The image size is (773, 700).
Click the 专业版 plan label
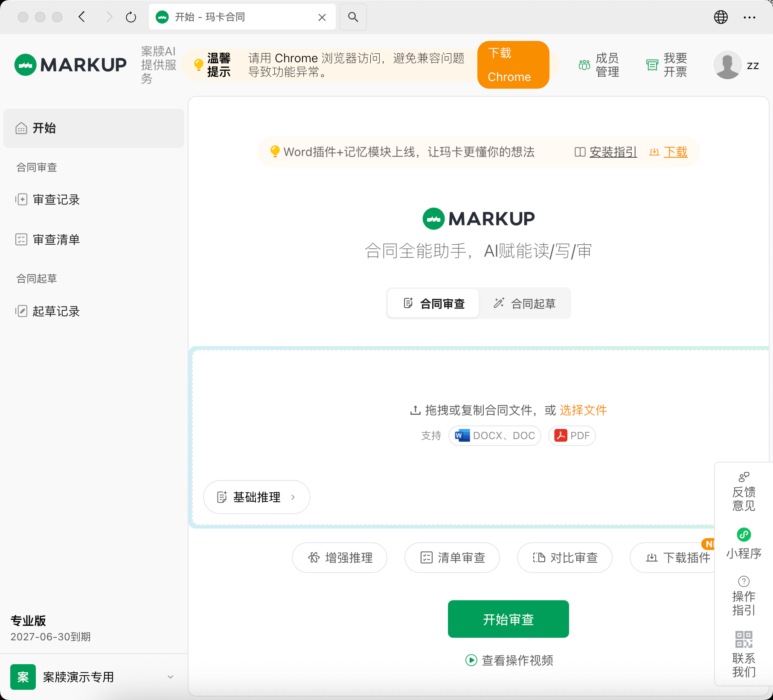[x=28, y=621]
